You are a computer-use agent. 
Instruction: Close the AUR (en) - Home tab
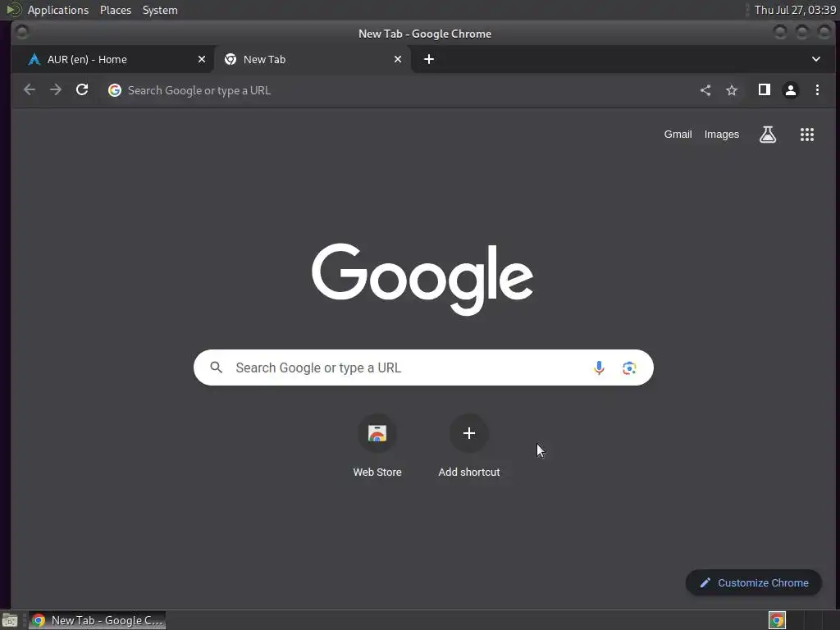[202, 59]
